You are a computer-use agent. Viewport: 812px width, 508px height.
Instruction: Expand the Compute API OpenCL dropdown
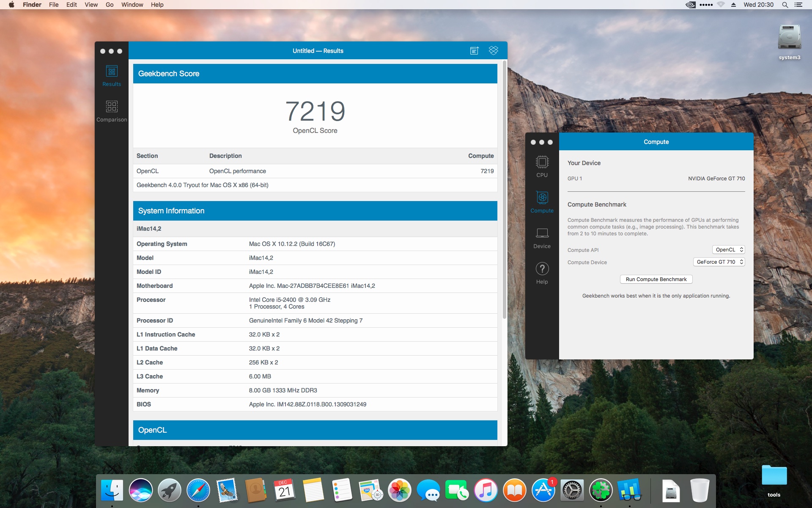point(729,250)
